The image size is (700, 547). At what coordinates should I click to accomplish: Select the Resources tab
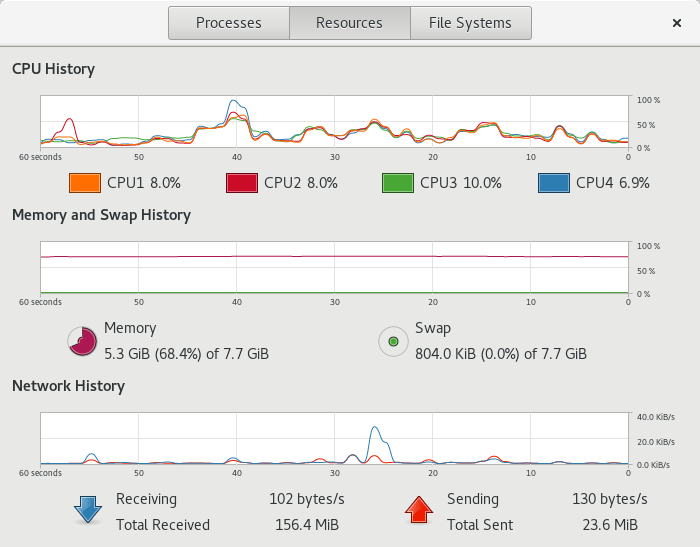point(349,23)
